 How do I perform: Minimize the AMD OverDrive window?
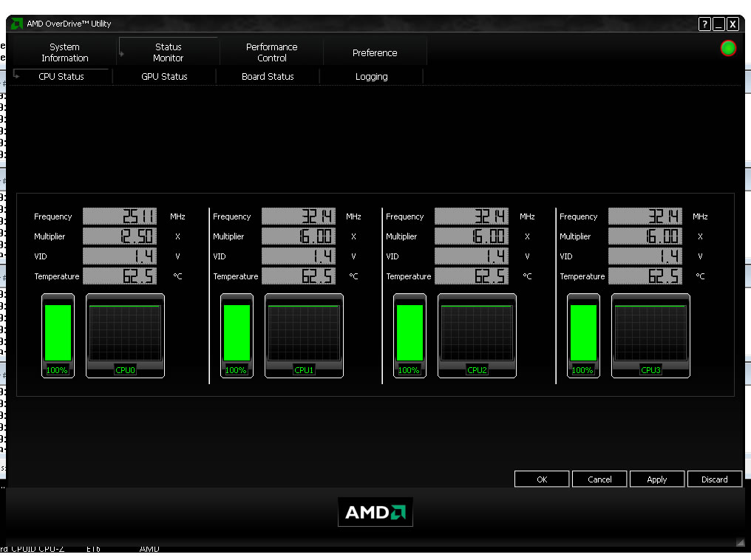pos(718,24)
